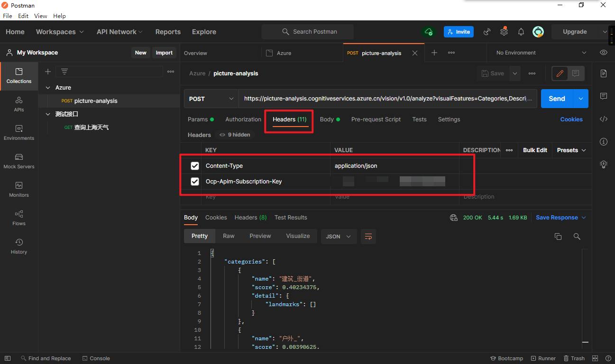Click the environment quick look eye icon

[604, 53]
